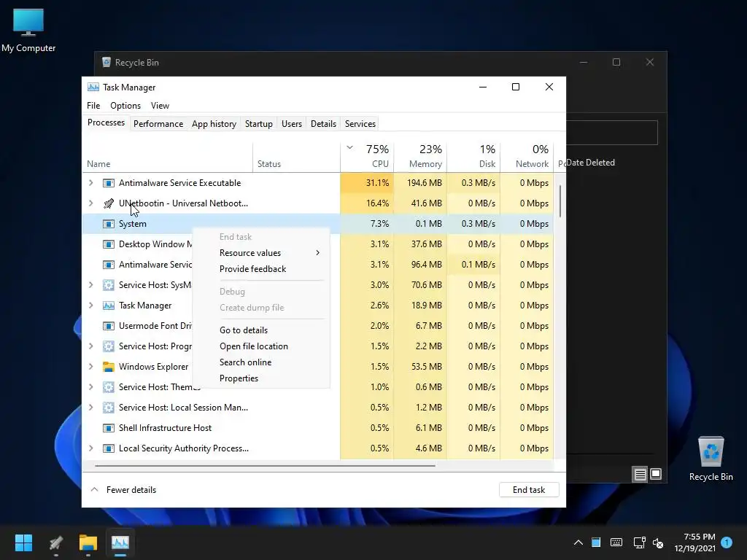This screenshot has width=747, height=560.
Task: Click the UNetbootin rocket process icon
Action: (109, 203)
